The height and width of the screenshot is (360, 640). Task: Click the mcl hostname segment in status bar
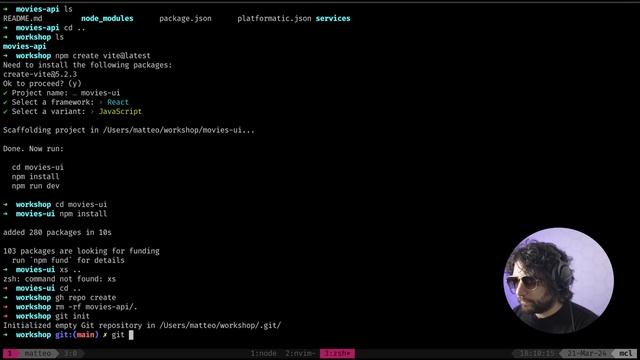pyautogui.click(x=626, y=353)
